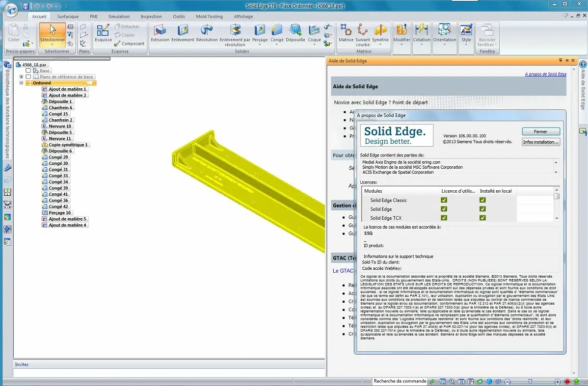Image resolution: width=588 pixels, height=386 pixels.
Task: Open the Sélectionner dropdown arrow
Action: tap(53, 45)
